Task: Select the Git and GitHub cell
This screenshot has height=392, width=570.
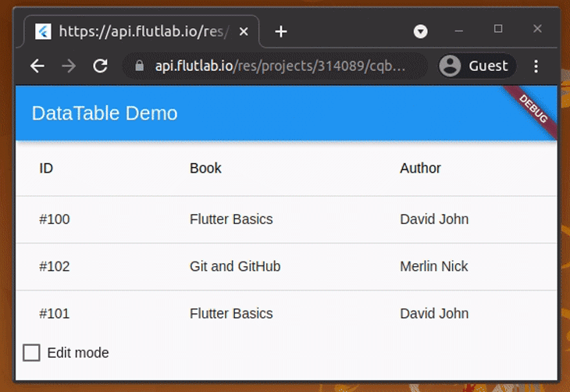Action: tap(235, 266)
